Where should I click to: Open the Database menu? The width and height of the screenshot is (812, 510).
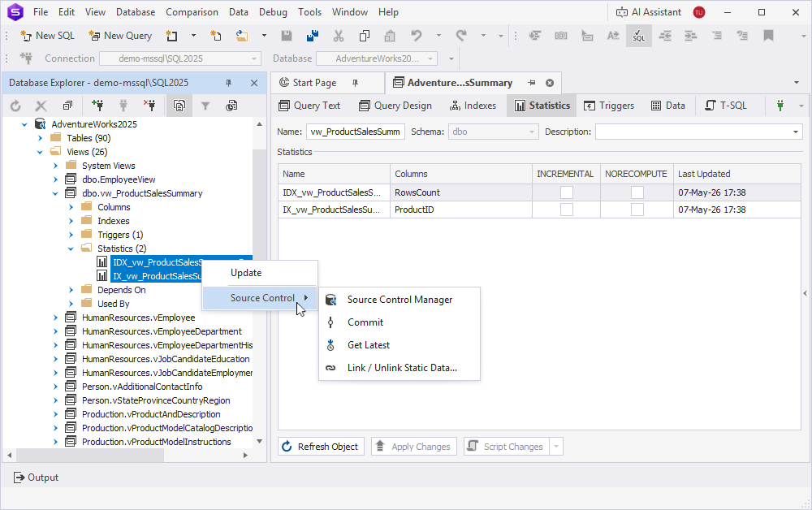click(x=135, y=12)
